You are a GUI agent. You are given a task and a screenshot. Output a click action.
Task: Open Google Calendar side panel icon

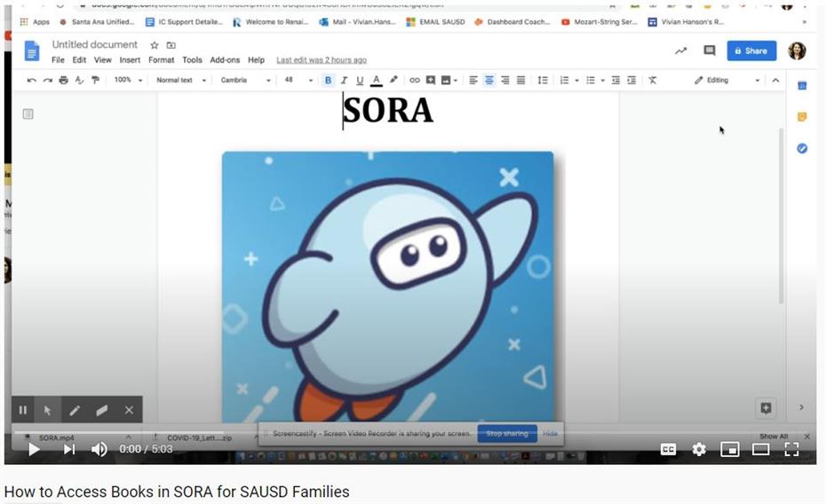click(802, 86)
